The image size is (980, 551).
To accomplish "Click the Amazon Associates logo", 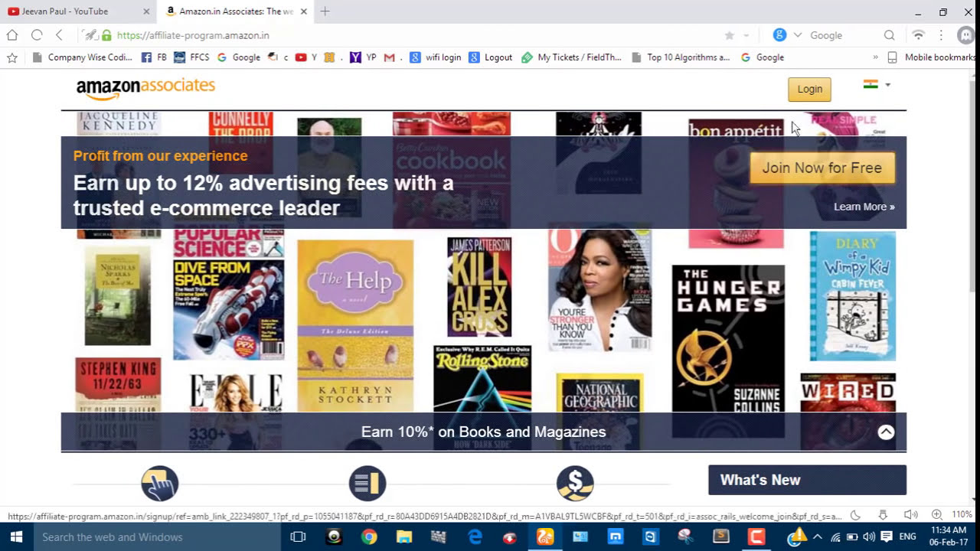I will pyautogui.click(x=145, y=87).
